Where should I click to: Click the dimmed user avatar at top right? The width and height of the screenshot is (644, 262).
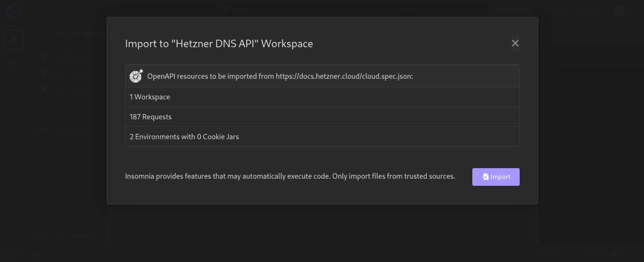click(619, 11)
